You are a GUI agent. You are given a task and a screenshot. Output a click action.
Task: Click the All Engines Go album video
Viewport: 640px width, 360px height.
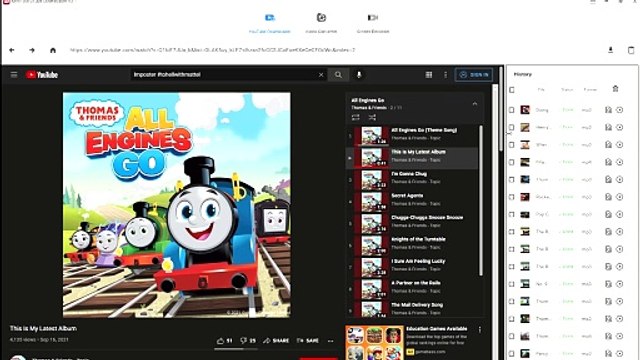(177, 205)
